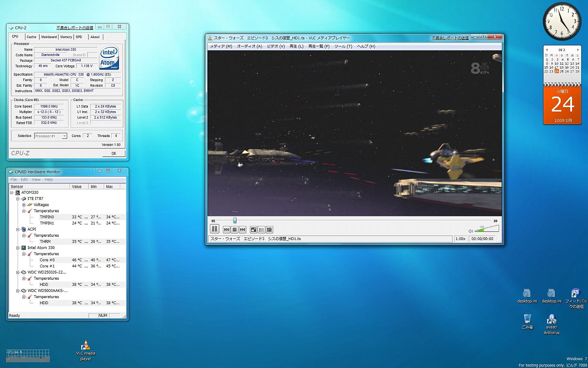Click the Intel Atom 330 processor icon in Hardware Monitor
The width and height of the screenshot is (588, 368).
pyautogui.click(x=24, y=248)
